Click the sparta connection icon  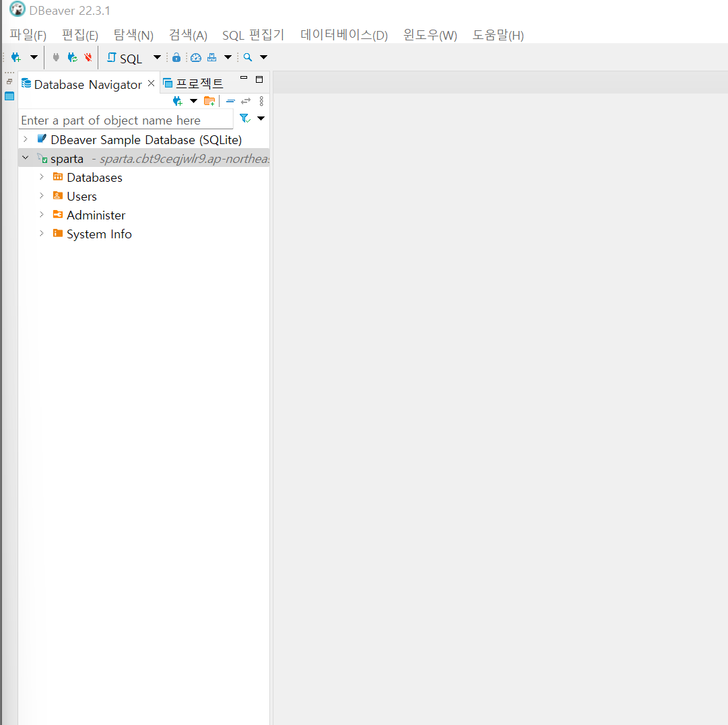tap(42, 158)
